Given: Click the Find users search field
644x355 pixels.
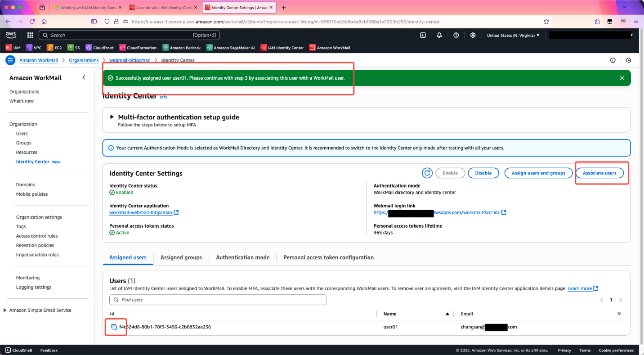Looking at the screenshot, I should pyautogui.click(x=218, y=300).
